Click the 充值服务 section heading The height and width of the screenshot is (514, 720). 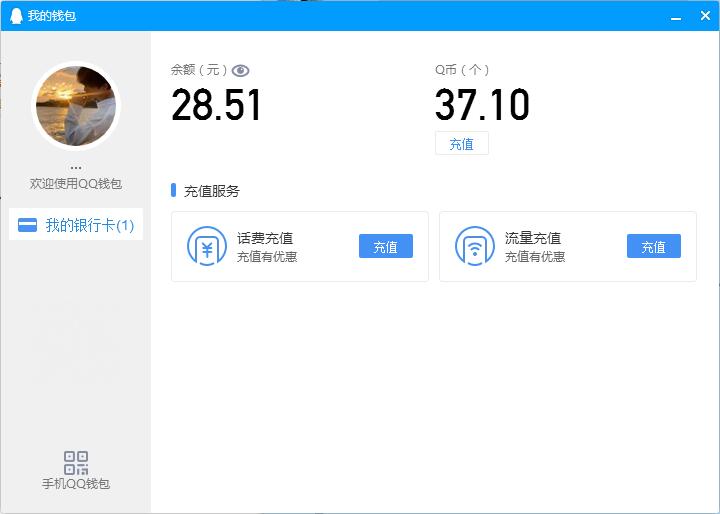[x=212, y=191]
